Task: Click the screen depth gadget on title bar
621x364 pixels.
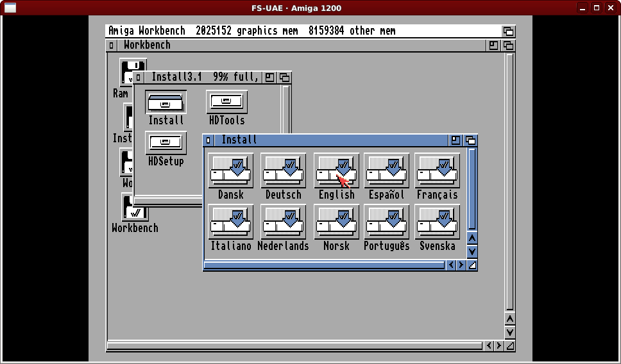Action: 508,31
